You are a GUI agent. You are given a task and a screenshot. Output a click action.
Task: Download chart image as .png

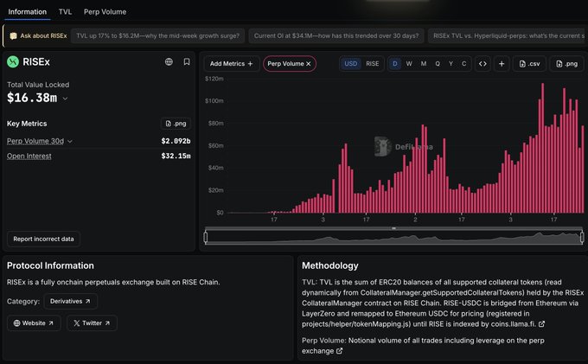pyautogui.click(x=566, y=64)
